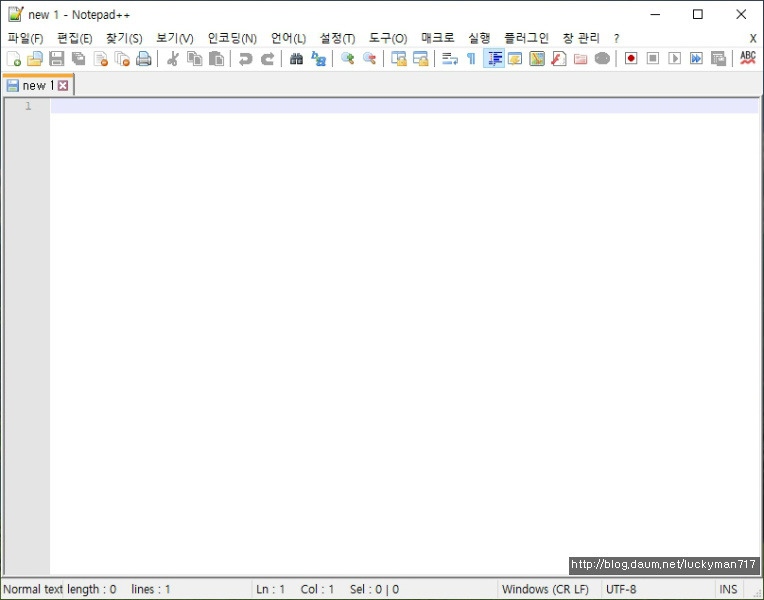The height and width of the screenshot is (600, 764).
Task: Open the Function List icon
Action: tap(558, 58)
